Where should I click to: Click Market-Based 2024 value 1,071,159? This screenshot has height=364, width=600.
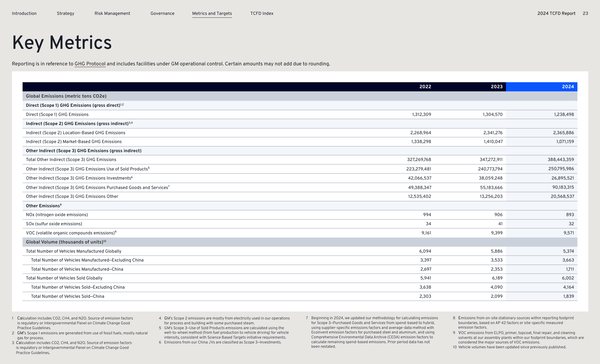[565, 142]
